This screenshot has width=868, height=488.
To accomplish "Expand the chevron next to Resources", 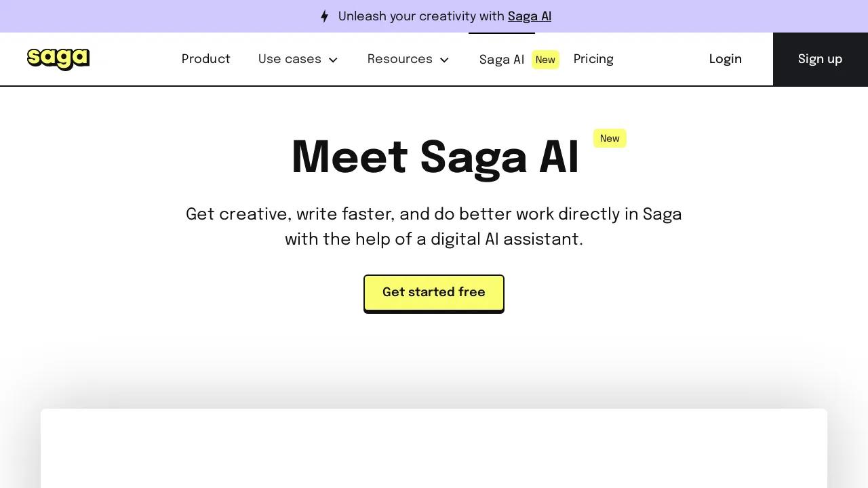I will (x=444, y=60).
